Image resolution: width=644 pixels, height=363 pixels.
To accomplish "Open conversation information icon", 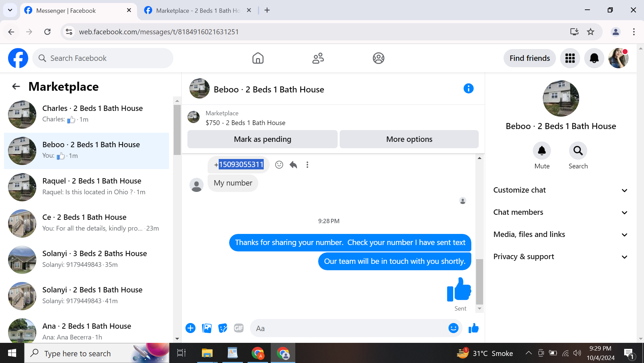I will tap(468, 89).
